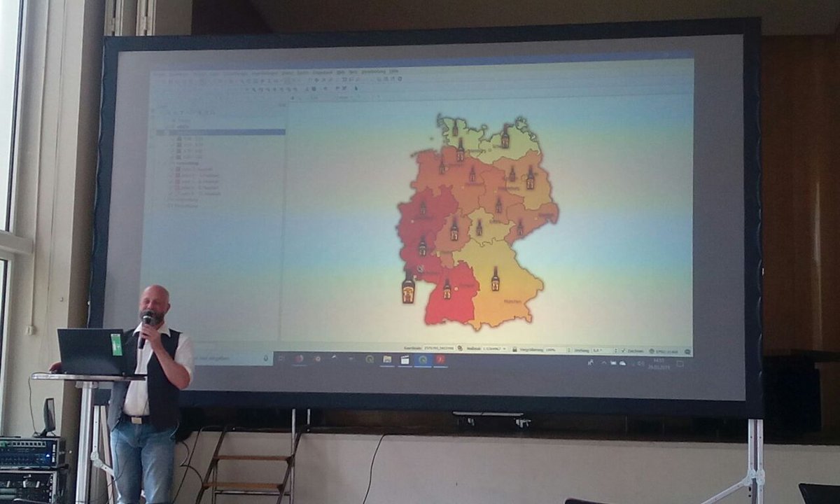
Task: Open the Vektor menu
Action: 287,72
